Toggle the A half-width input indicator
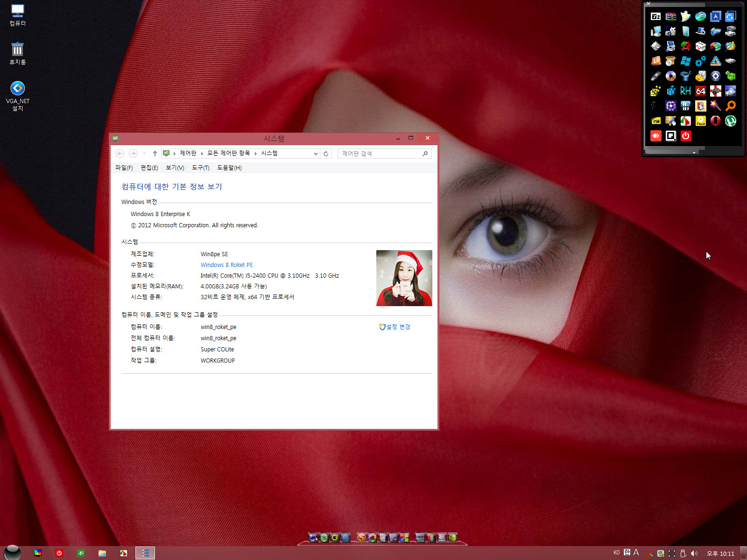Image resolution: width=747 pixels, height=560 pixels. tap(636, 553)
